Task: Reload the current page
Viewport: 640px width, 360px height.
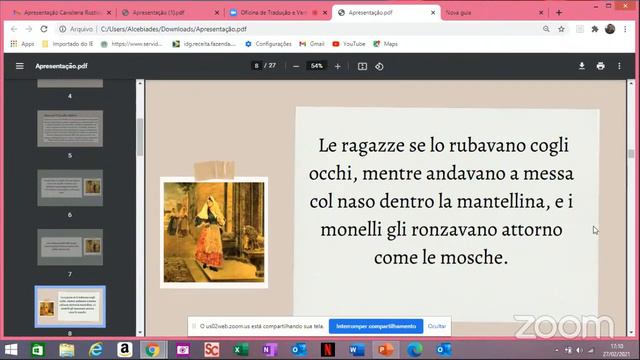Action: pos(44,29)
